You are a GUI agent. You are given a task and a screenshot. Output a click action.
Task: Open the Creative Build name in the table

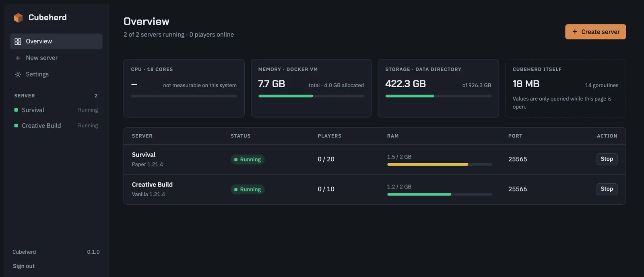tap(152, 185)
